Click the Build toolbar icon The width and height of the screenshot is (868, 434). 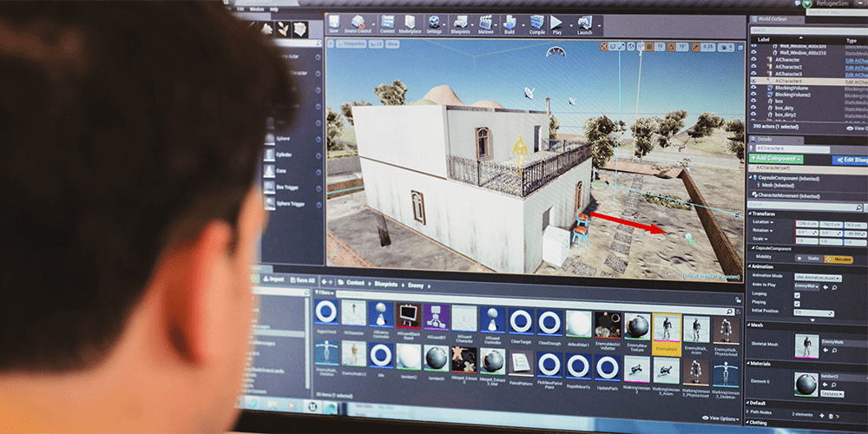(x=510, y=24)
